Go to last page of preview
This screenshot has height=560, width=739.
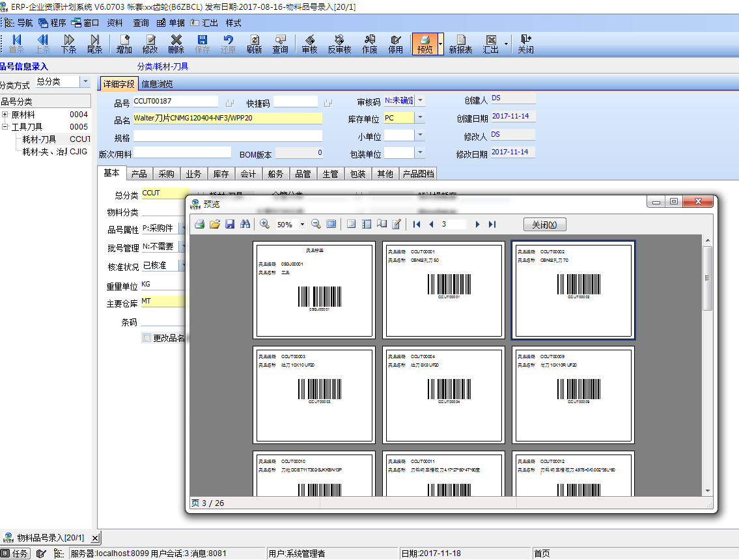492,225
